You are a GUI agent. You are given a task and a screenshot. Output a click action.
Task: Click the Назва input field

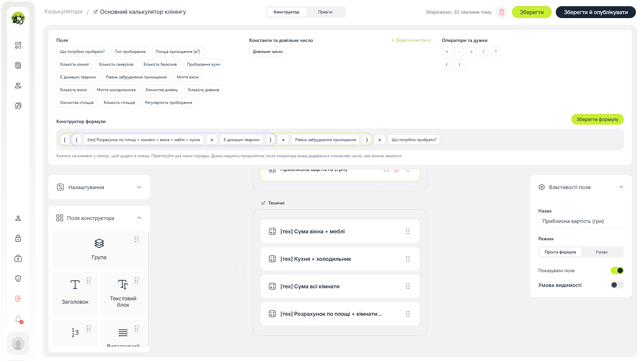(581, 221)
